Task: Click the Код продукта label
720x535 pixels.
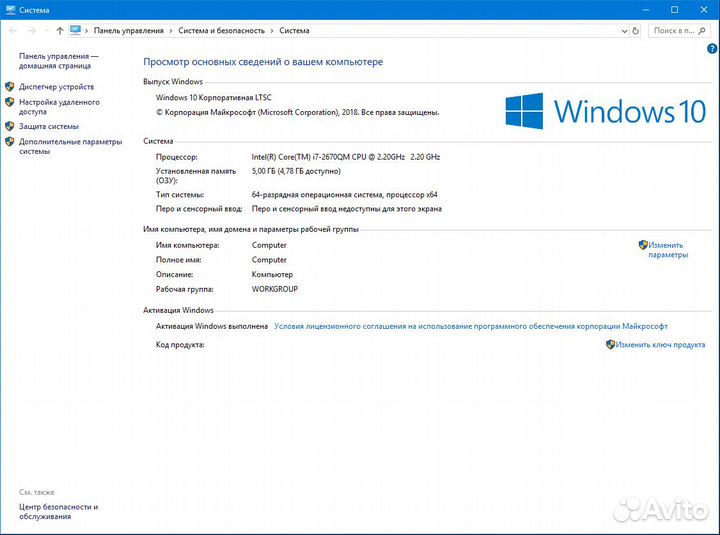Action: click(x=180, y=345)
